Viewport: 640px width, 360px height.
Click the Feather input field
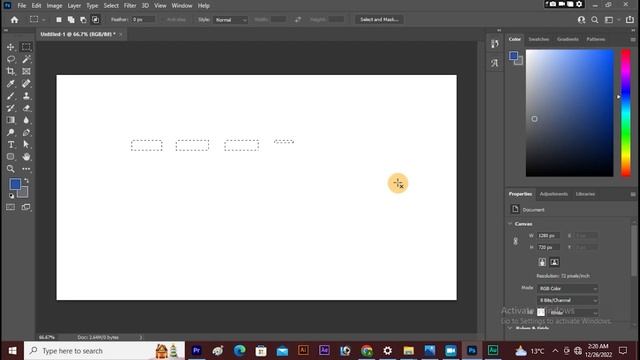tap(143, 20)
